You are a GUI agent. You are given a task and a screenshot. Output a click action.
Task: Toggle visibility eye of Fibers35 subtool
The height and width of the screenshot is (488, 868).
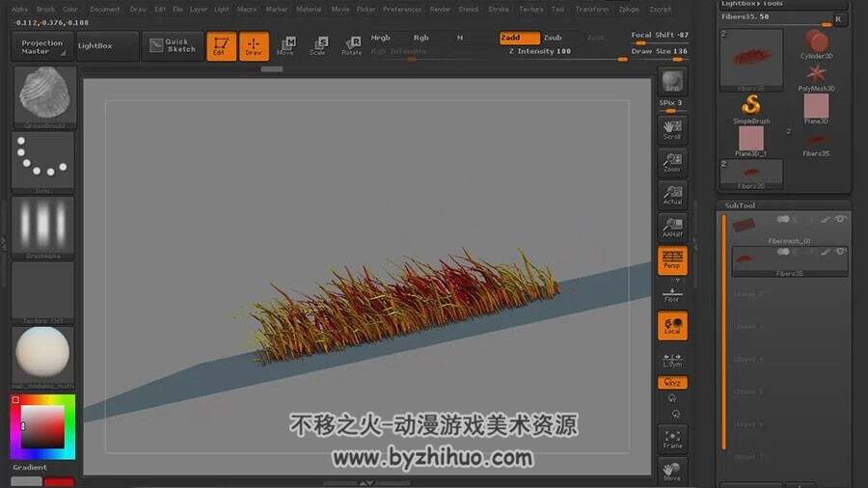point(841,252)
